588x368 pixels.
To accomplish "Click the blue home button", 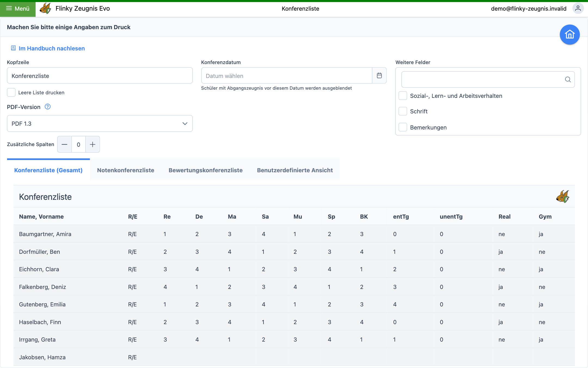I will pyautogui.click(x=569, y=35).
